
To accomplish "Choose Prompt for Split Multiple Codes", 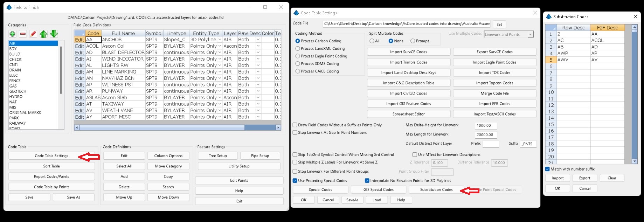I will 413,41.
